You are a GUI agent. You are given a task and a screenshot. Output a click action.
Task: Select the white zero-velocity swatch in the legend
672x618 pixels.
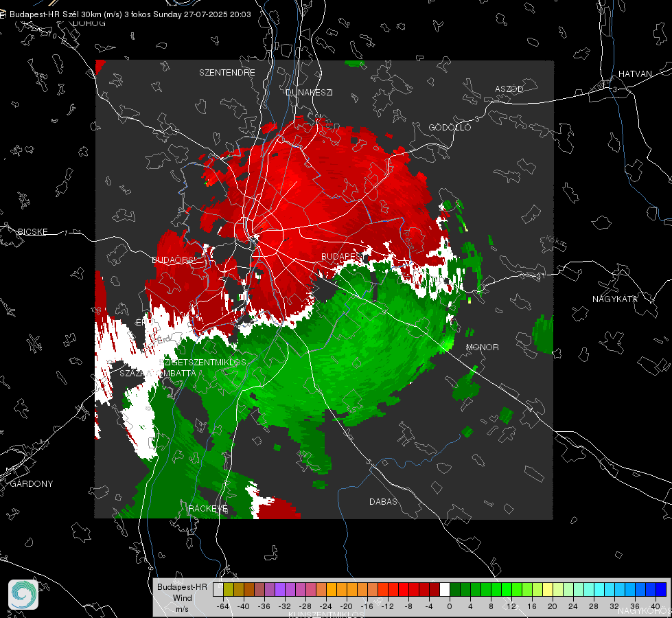point(445,590)
